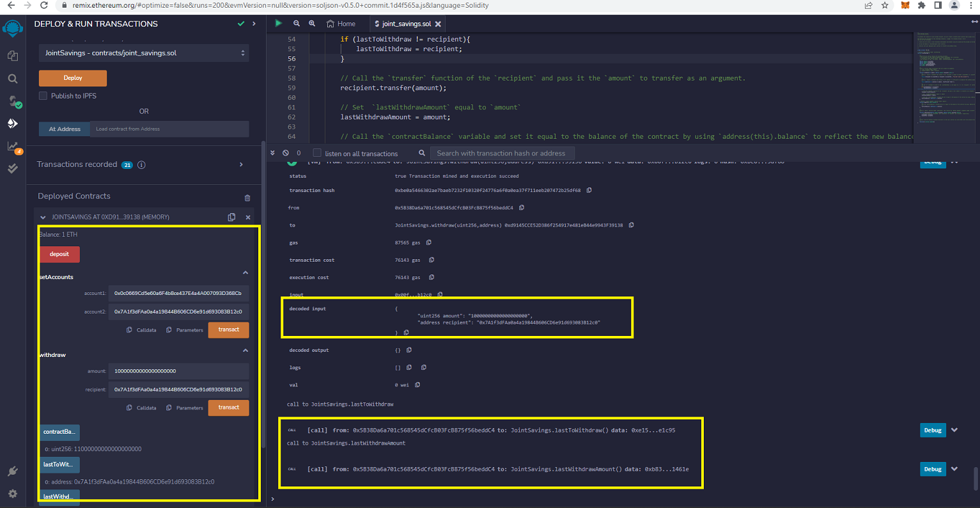Open the Solidity compiler sidebar icon
Image resolution: width=980 pixels, height=508 pixels.
[13, 101]
